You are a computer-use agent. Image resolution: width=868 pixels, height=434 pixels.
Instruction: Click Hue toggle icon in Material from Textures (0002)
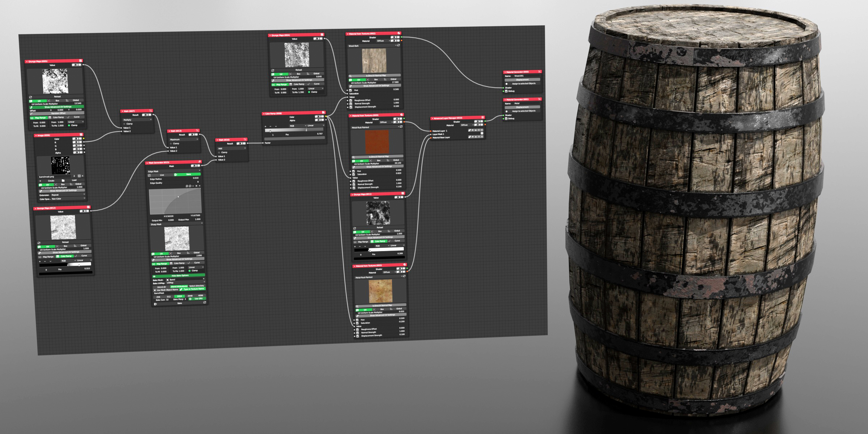click(350, 90)
